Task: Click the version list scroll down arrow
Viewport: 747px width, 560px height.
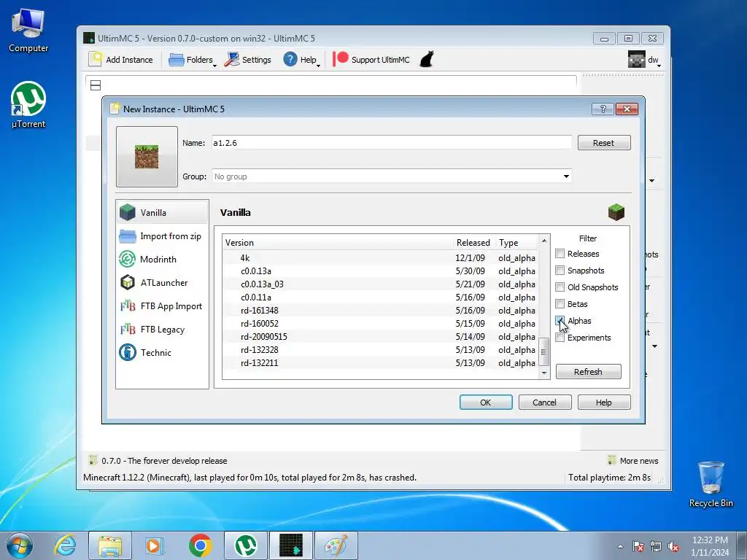Action: click(x=544, y=373)
